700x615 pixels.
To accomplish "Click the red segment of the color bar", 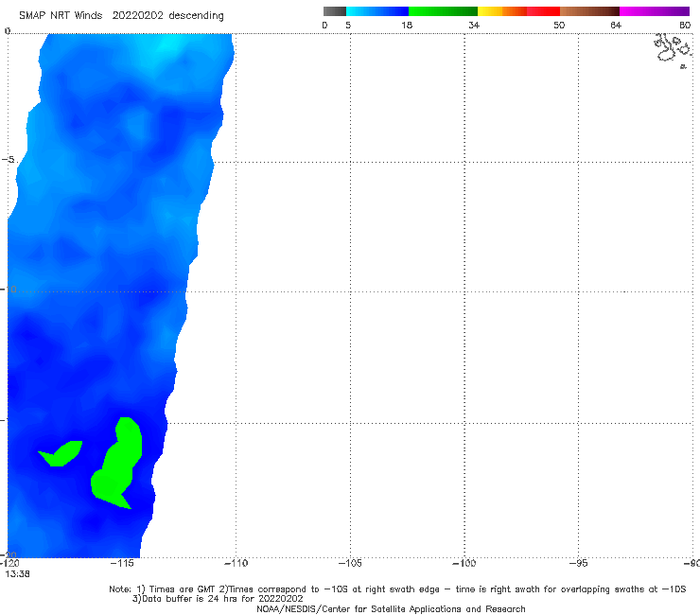I will [x=543, y=11].
